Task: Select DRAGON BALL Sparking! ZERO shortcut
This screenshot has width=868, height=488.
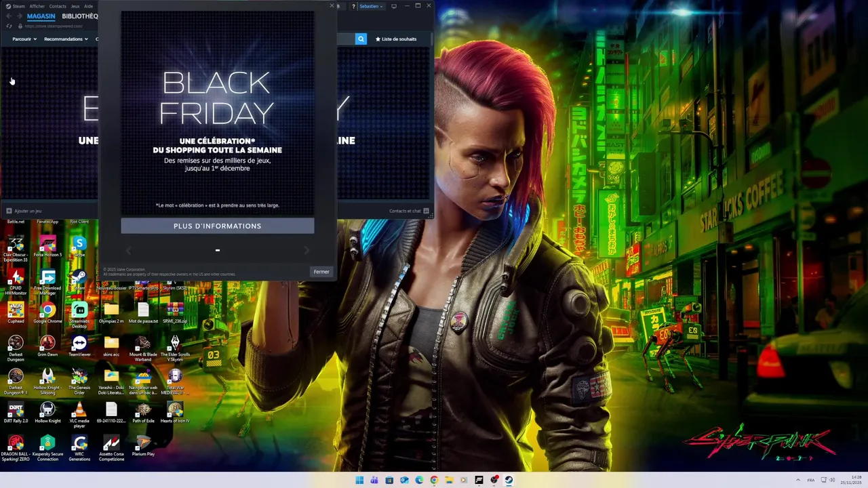Action: [x=16, y=449]
